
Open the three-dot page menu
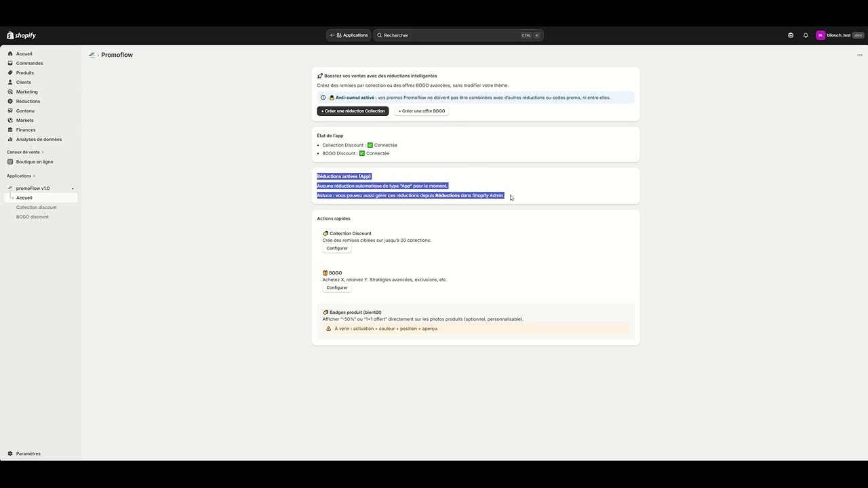pyautogui.click(x=860, y=55)
